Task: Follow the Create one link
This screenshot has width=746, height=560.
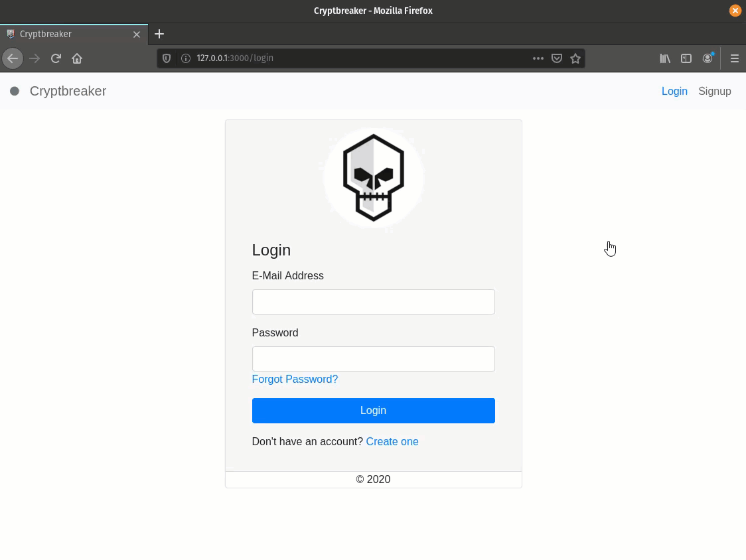Action: pyautogui.click(x=392, y=441)
